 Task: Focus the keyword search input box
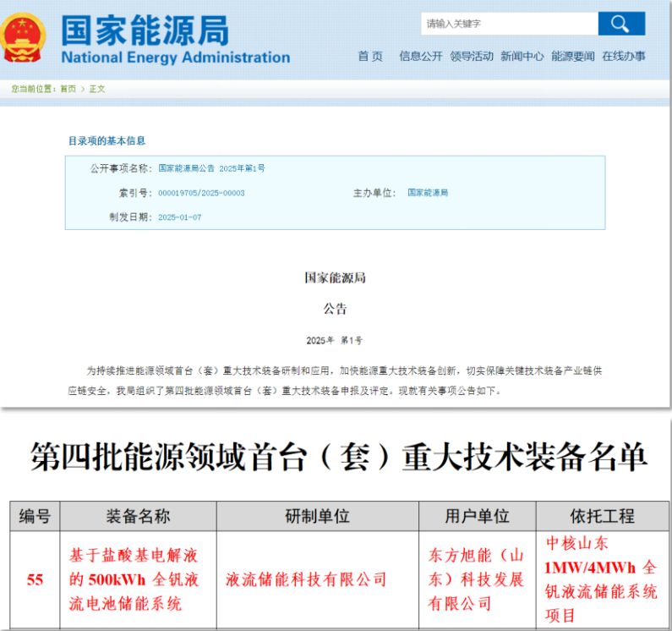pos(507,24)
